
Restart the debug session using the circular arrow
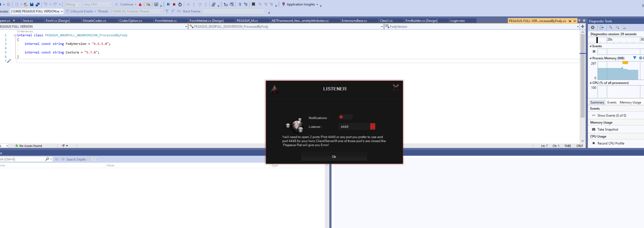[180, 4]
